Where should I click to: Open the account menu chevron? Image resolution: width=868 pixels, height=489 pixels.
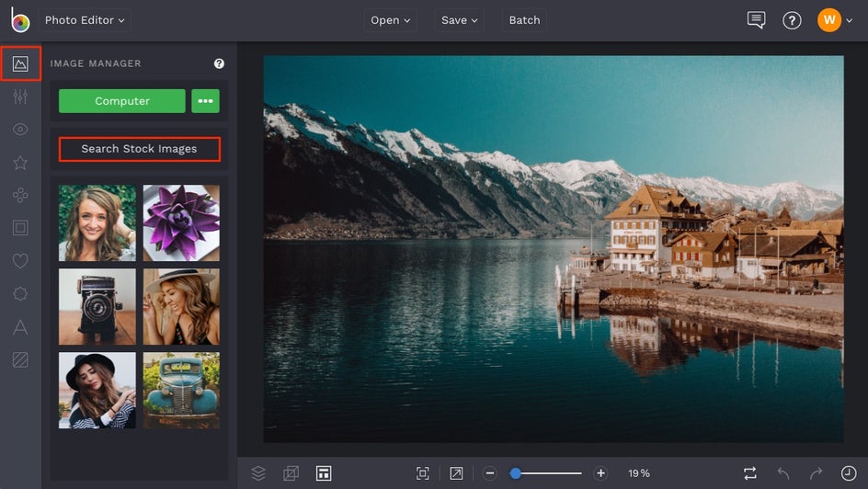pyautogui.click(x=850, y=21)
